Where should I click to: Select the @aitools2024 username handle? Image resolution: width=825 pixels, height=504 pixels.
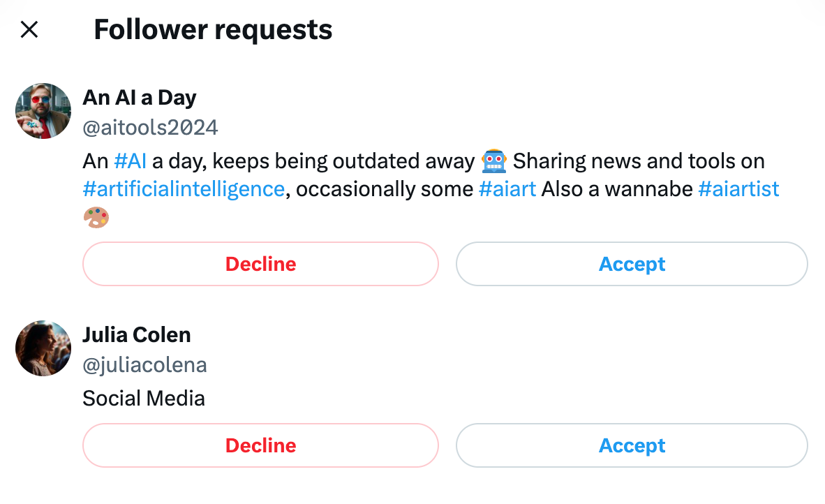[150, 127]
